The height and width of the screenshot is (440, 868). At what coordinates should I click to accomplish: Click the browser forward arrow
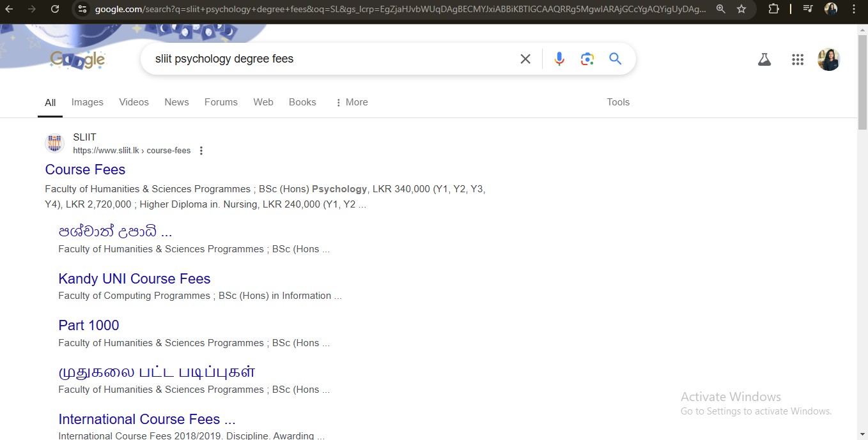click(x=32, y=9)
